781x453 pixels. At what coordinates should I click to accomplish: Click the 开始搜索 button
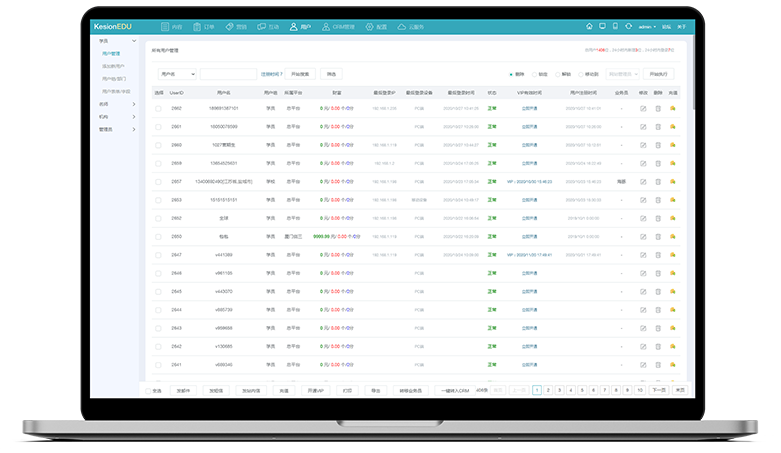(x=302, y=74)
